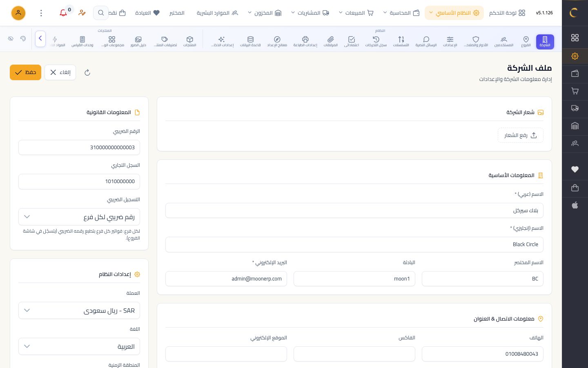The width and height of the screenshot is (588, 368).
Task: Click the Cancel (إلغاء) button
Action: click(x=60, y=72)
